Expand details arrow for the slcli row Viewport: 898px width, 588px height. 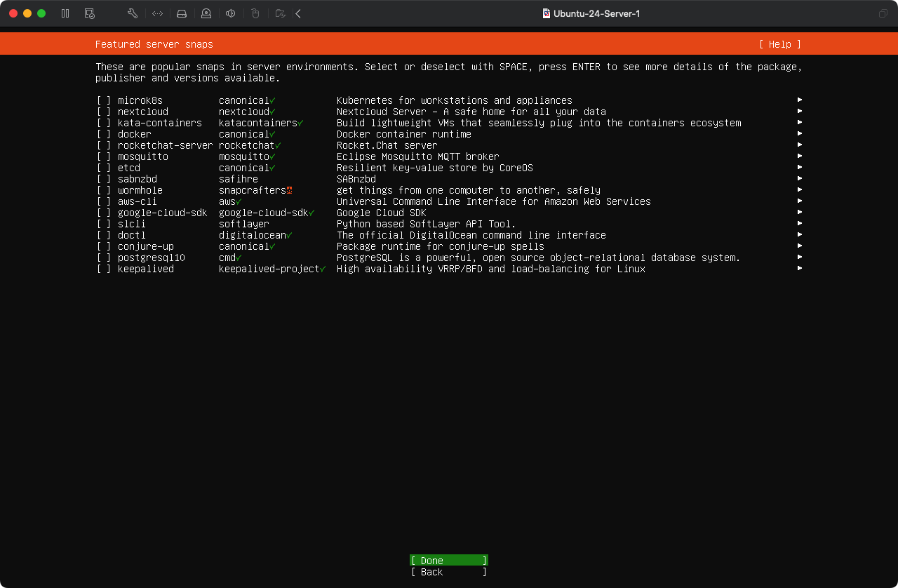pyautogui.click(x=800, y=223)
